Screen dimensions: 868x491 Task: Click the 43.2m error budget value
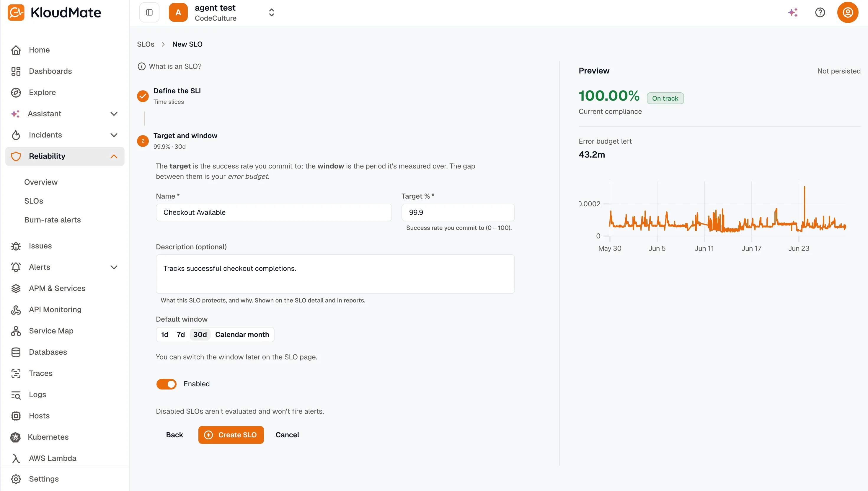point(592,154)
